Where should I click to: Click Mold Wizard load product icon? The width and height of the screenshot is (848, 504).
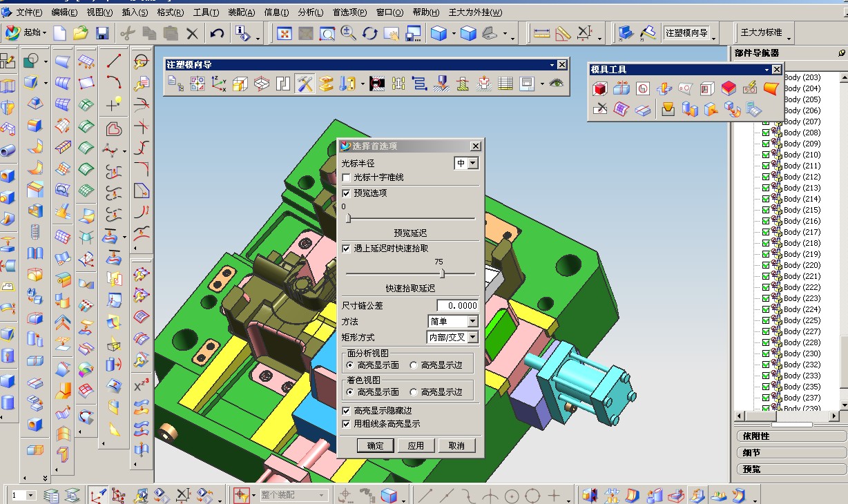176,84
